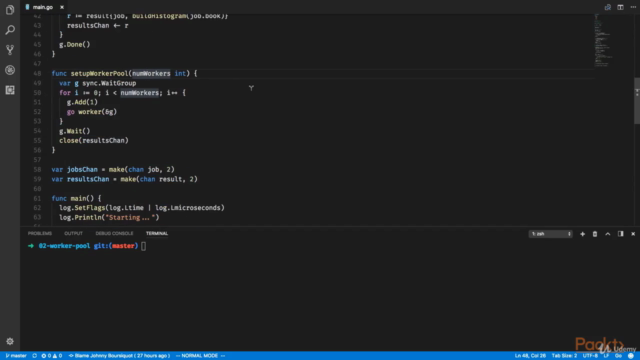
Task: Switch to the DEBUG CONSOLE panel tab
Action: (114, 233)
